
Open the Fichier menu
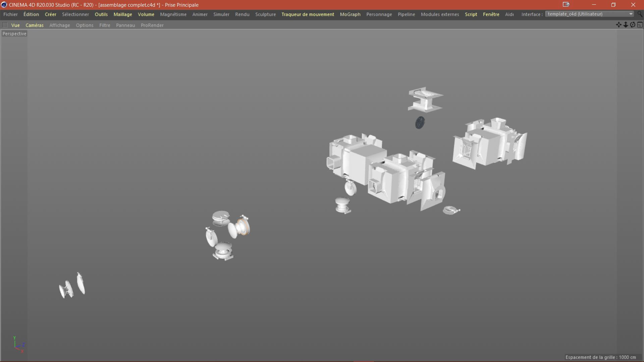[x=10, y=14]
